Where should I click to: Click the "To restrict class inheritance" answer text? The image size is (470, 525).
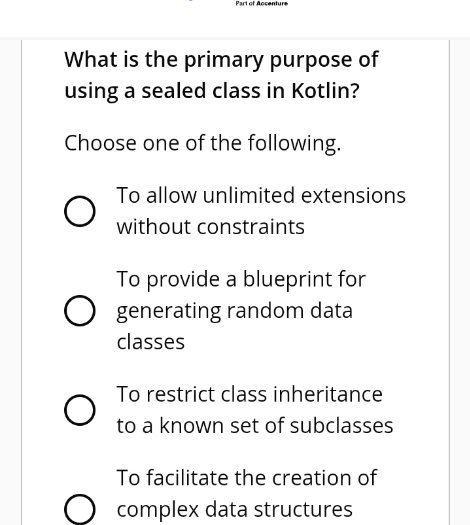249,394
